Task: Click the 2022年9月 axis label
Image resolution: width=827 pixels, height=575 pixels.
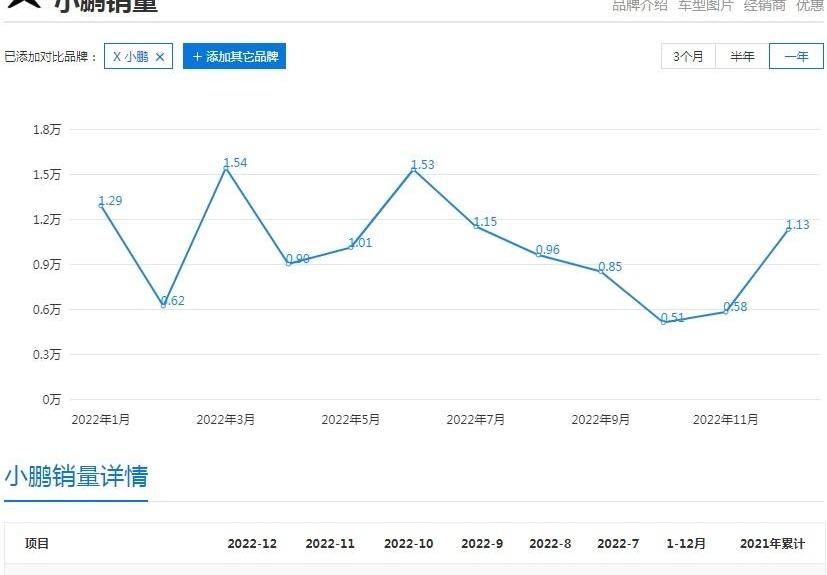Action: [601, 419]
